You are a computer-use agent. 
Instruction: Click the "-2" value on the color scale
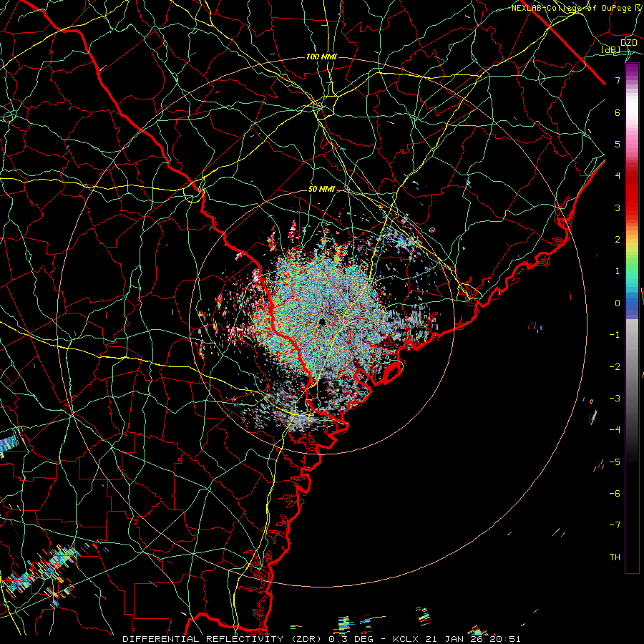tap(615, 367)
